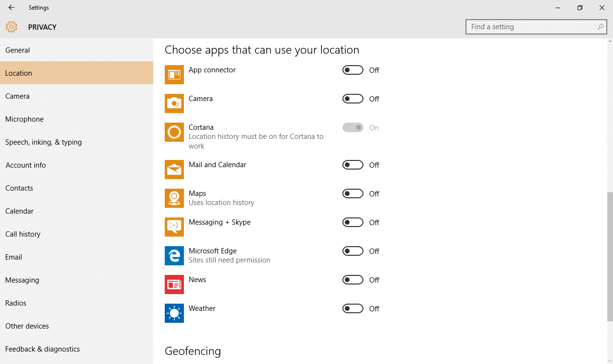
Task: Click the Cortana circle icon
Action: tap(174, 132)
